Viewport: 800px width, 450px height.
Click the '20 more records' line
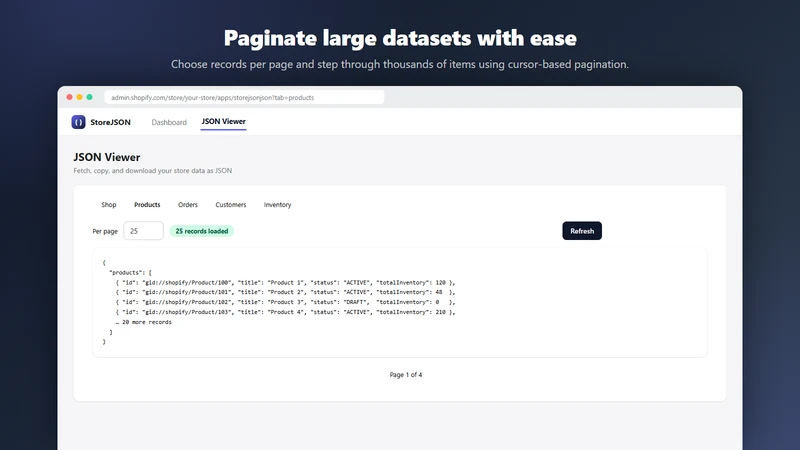(143, 322)
